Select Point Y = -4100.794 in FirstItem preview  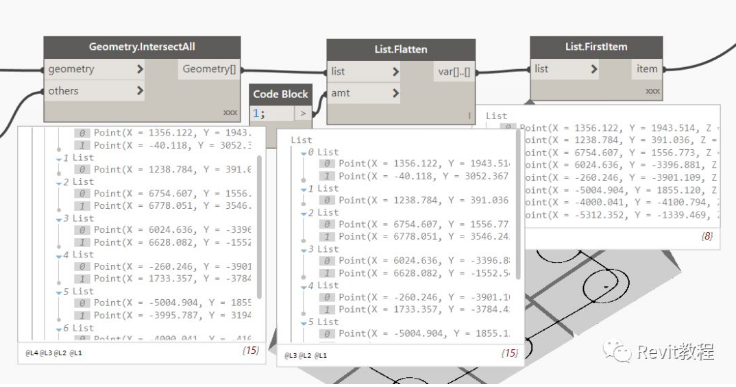[x=622, y=202]
